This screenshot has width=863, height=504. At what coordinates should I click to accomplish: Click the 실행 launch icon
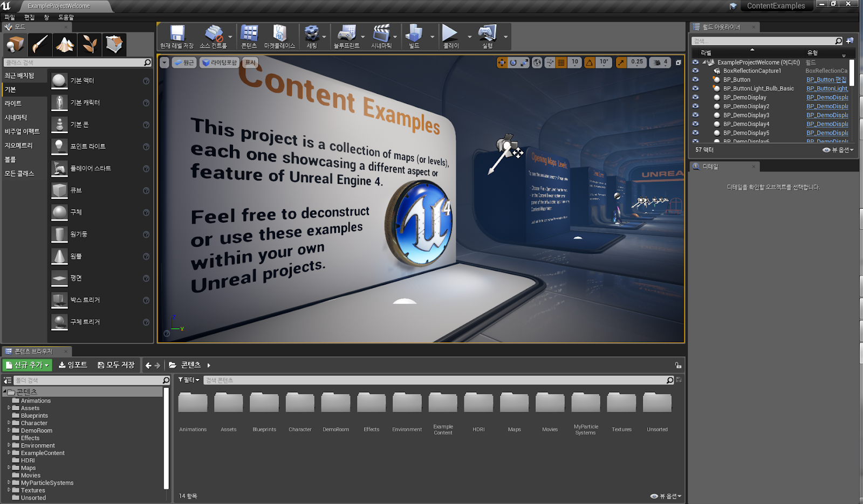tap(488, 37)
